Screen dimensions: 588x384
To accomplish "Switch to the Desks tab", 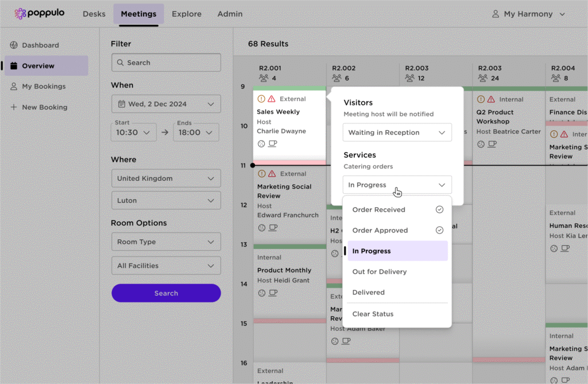I will tap(94, 14).
